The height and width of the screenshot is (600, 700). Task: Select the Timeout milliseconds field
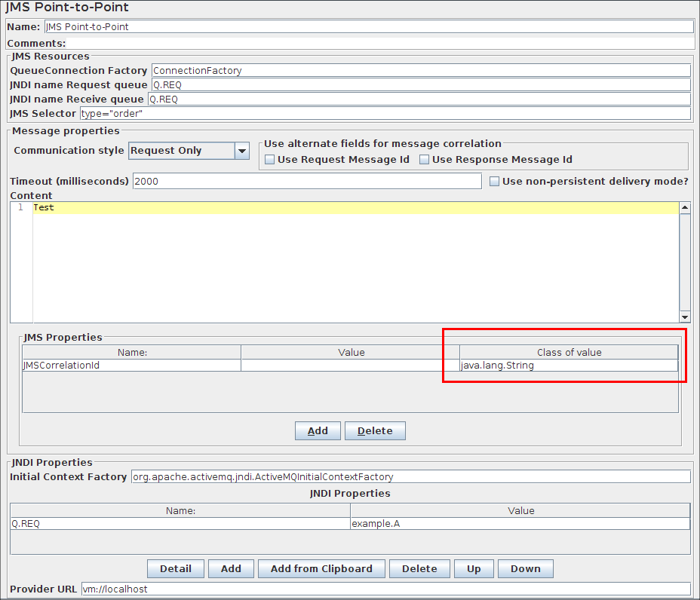306,182
